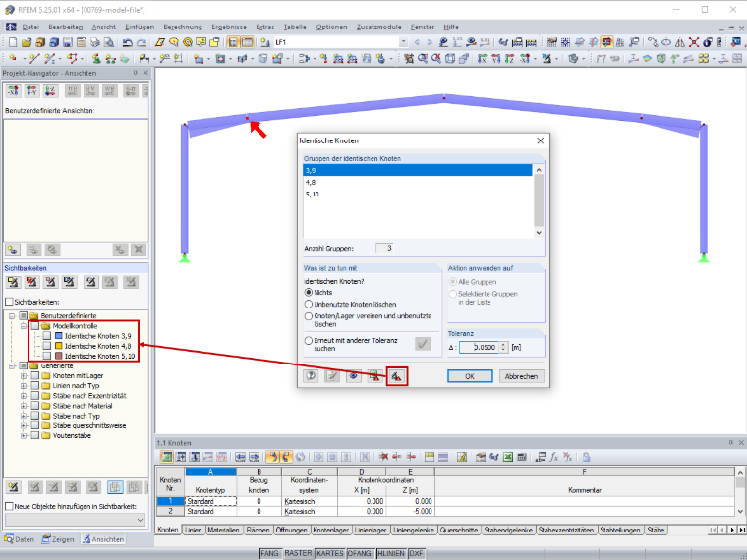This screenshot has width=747, height=560.
Task: Click blue swatch of Identische Knoten 3,9
Action: pyautogui.click(x=59, y=336)
